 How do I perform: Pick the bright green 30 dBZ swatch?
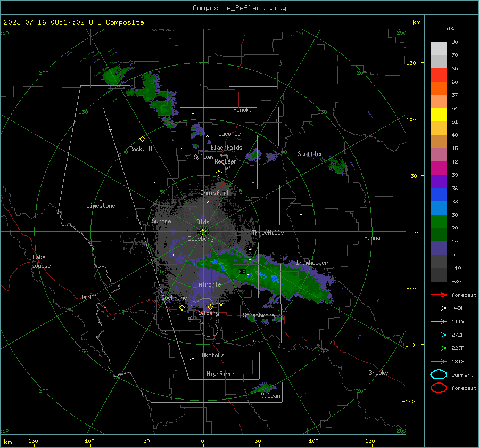(439, 221)
